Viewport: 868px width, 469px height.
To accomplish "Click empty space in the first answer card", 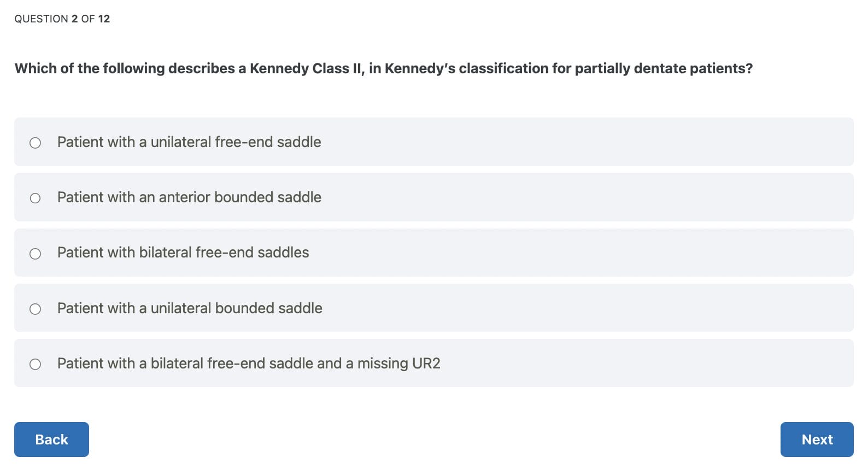I will coord(601,142).
